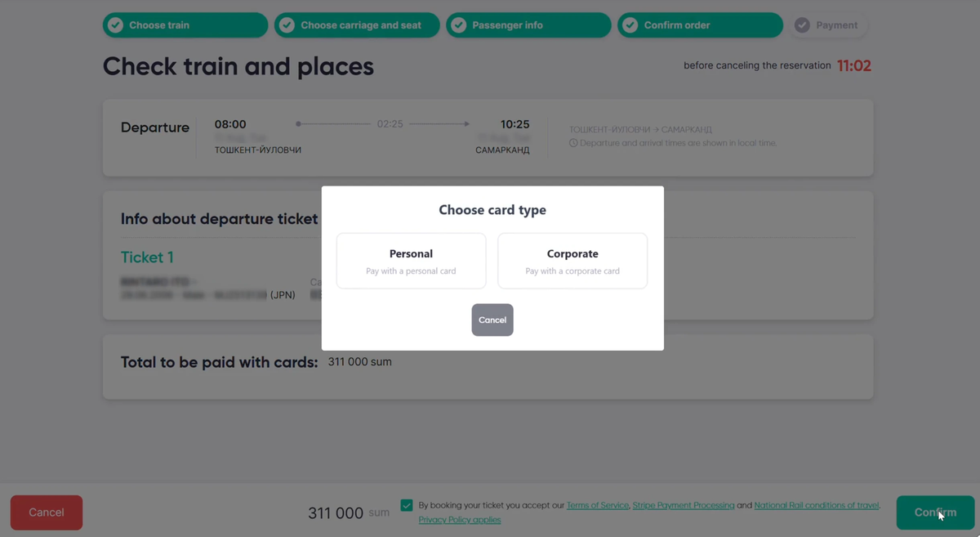Open National Rail conditions of travel link
This screenshot has height=537, width=980.
coord(817,505)
